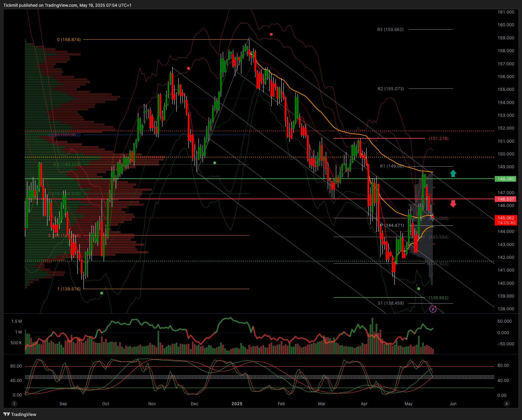Click the green (138.882) level label

[439, 298]
